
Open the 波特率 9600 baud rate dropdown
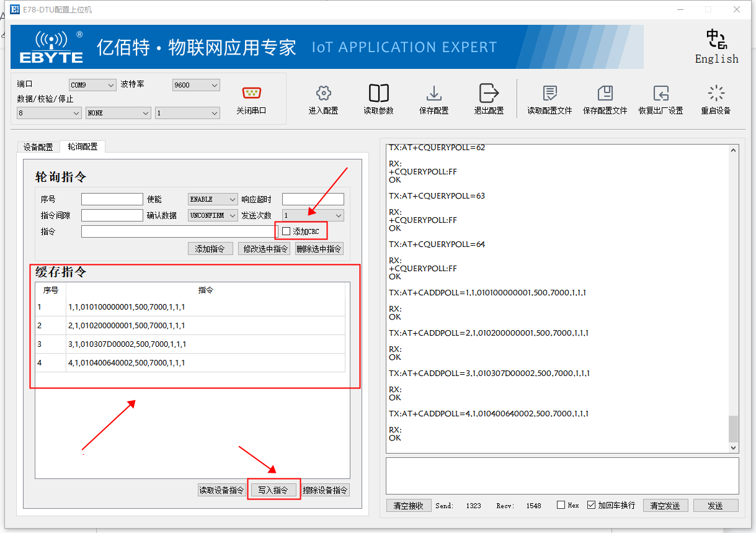(x=196, y=85)
